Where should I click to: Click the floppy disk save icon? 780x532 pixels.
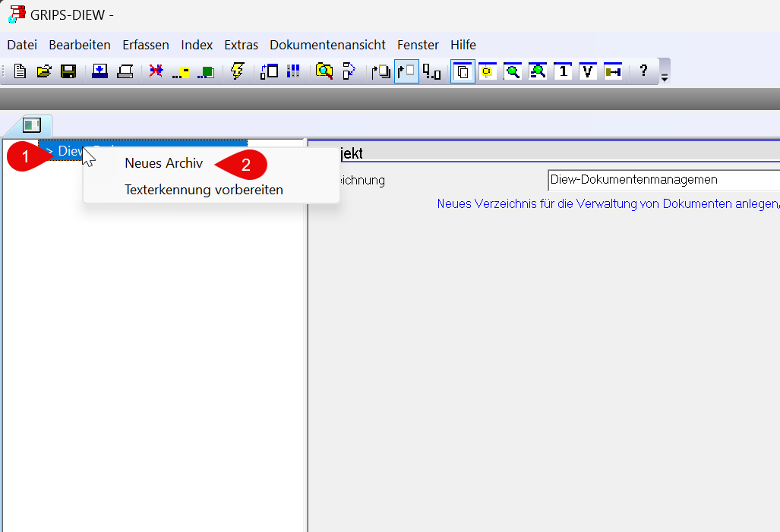(x=68, y=71)
